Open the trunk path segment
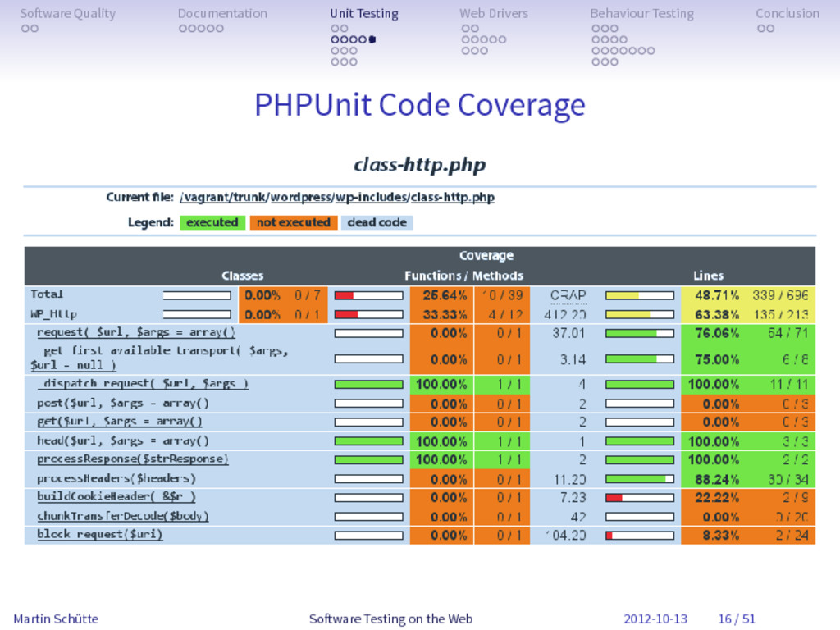Image resolution: width=840 pixels, height=630 pixels. click(249, 197)
